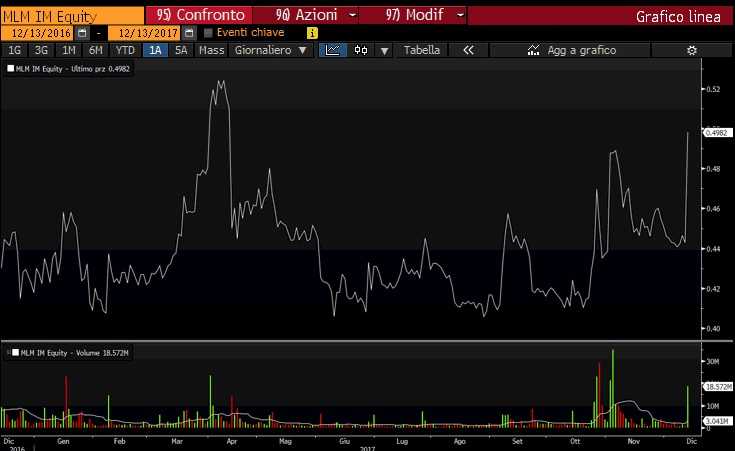Toggle MLM IM Equity price legend box
The height and width of the screenshot is (451, 735).
click(11, 68)
